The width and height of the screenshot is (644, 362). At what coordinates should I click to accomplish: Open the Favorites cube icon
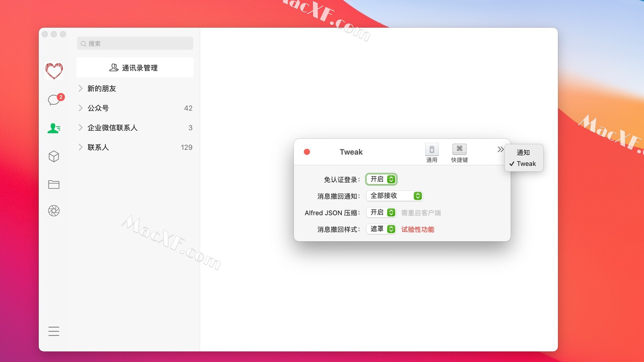(x=54, y=156)
